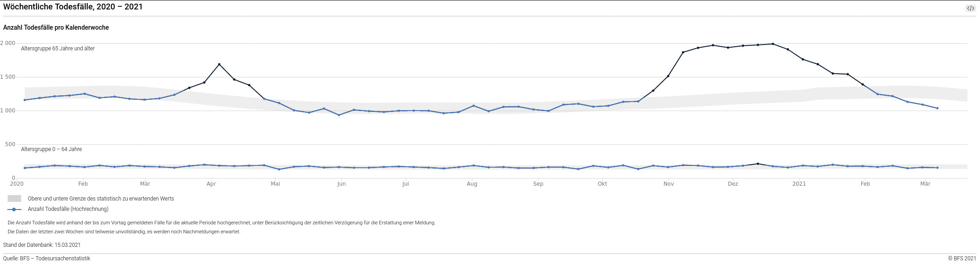The image size is (980, 263).
Task: Click the gray expected-range legend swatch
Action: point(14,199)
